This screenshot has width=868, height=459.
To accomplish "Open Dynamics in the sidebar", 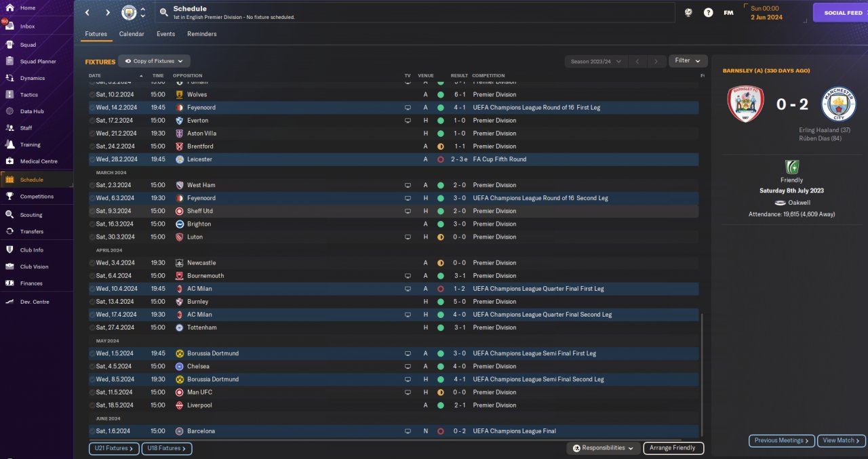I will 37,78.
